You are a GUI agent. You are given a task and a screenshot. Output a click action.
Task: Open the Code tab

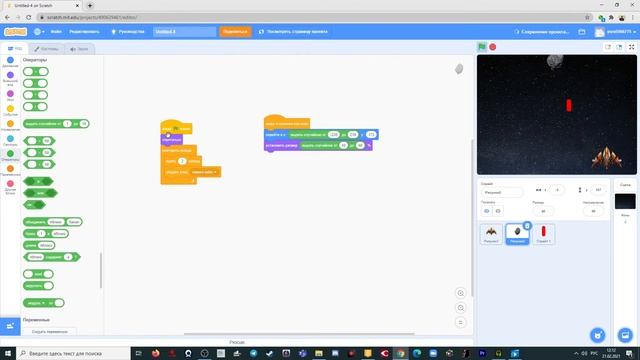[15, 49]
